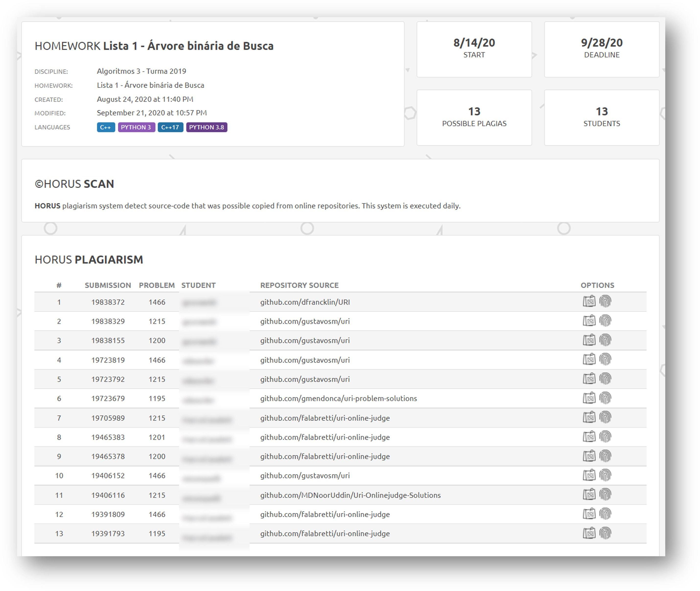Click fingerprint icon for submission 19406152
The width and height of the screenshot is (700, 591).
(605, 475)
